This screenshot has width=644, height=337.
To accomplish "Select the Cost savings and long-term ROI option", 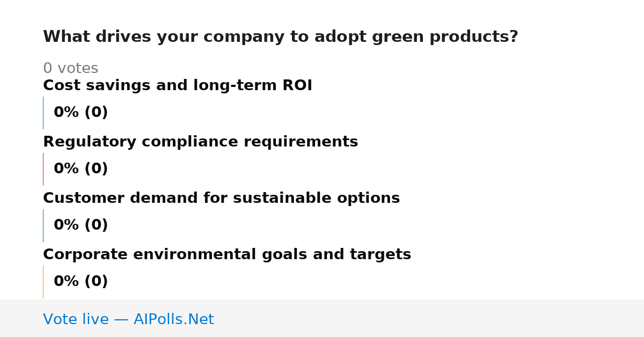I will (x=178, y=85).
